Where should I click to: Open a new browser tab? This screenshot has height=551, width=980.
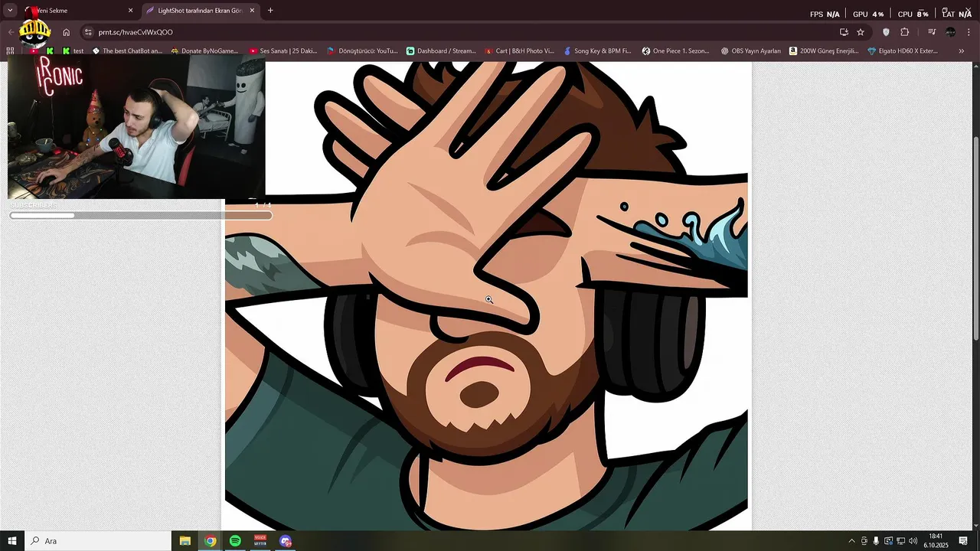click(270, 11)
